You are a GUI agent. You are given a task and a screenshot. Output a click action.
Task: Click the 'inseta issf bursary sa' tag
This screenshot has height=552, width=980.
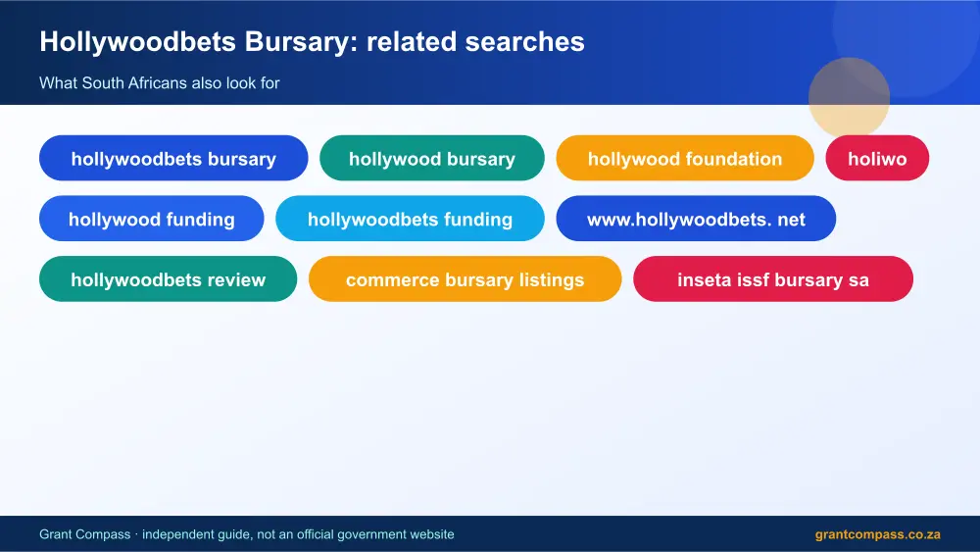pyautogui.click(x=773, y=278)
